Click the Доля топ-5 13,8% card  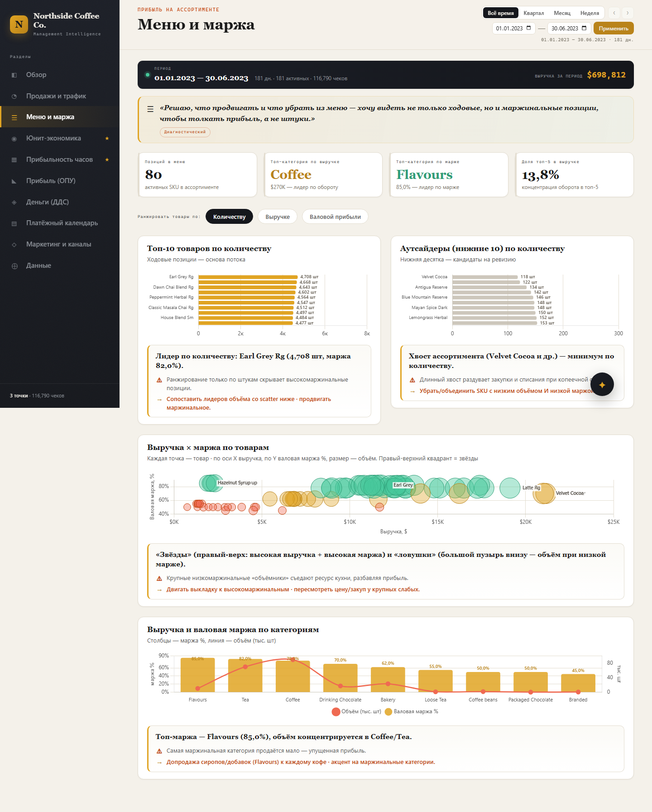(x=574, y=174)
